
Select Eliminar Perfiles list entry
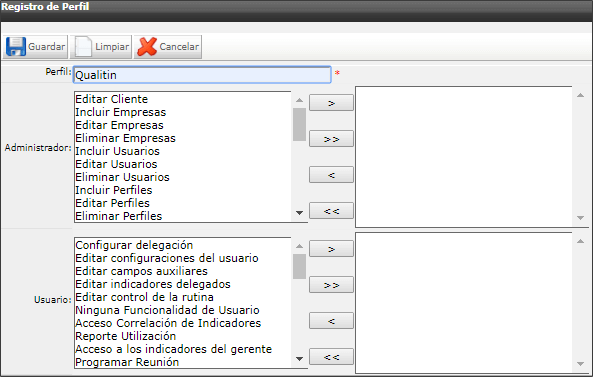[x=118, y=216]
